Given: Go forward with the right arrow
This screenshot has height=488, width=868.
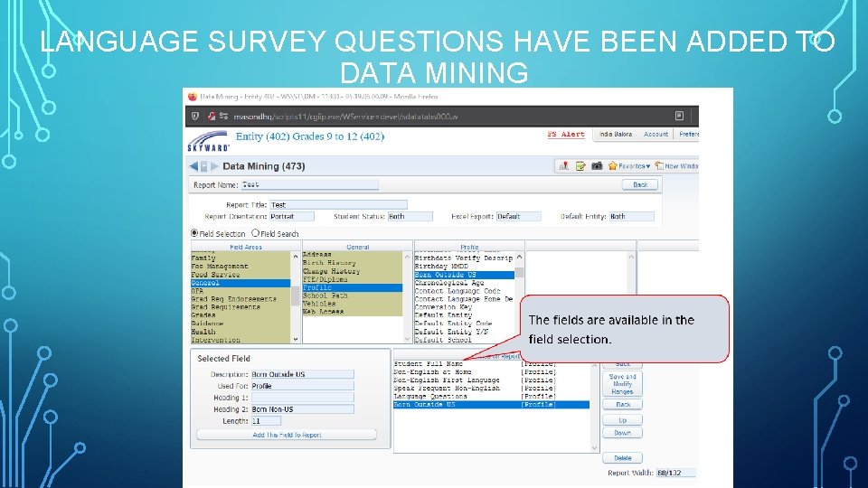Looking at the screenshot, I should [214, 166].
